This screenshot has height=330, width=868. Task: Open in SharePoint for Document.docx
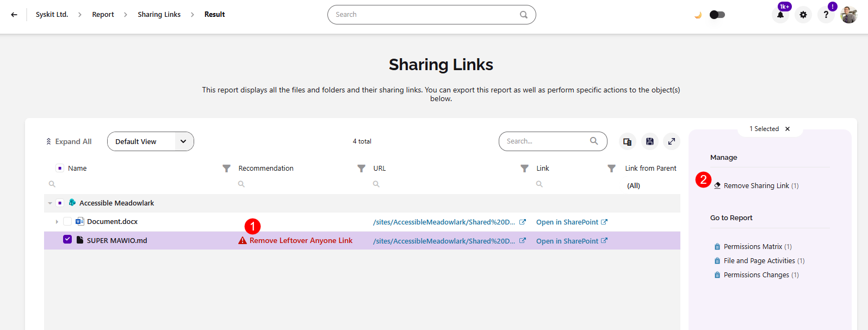[572, 222]
